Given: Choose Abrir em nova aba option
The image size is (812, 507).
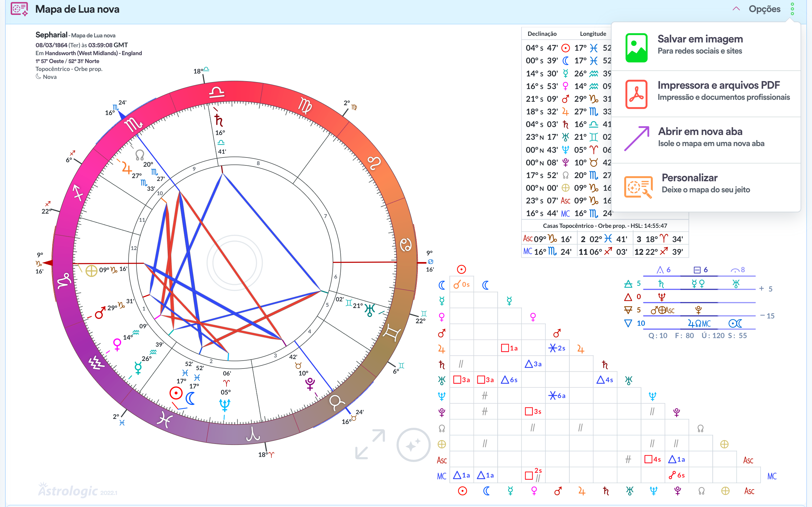Looking at the screenshot, I should point(700,132).
